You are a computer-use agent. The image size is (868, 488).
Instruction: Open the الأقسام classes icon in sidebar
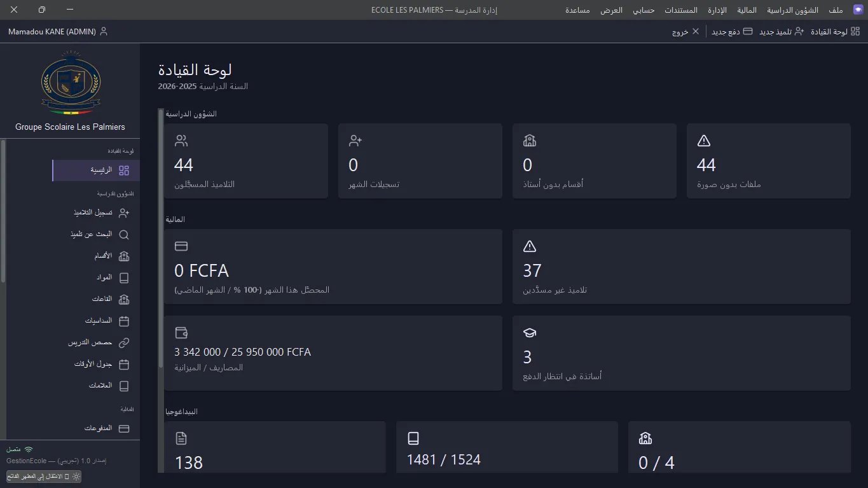[x=124, y=256]
